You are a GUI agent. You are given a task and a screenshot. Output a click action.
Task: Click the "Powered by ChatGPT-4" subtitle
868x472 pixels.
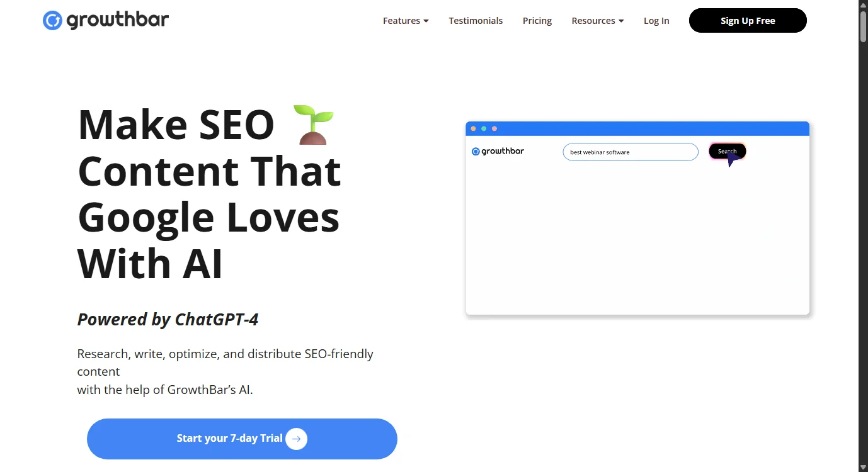(168, 320)
